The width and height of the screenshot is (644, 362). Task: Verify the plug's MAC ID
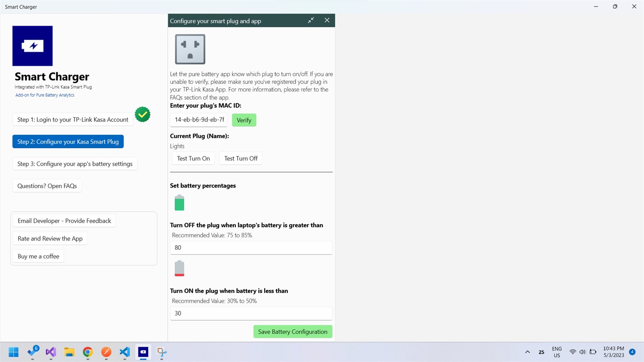[244, 120]
